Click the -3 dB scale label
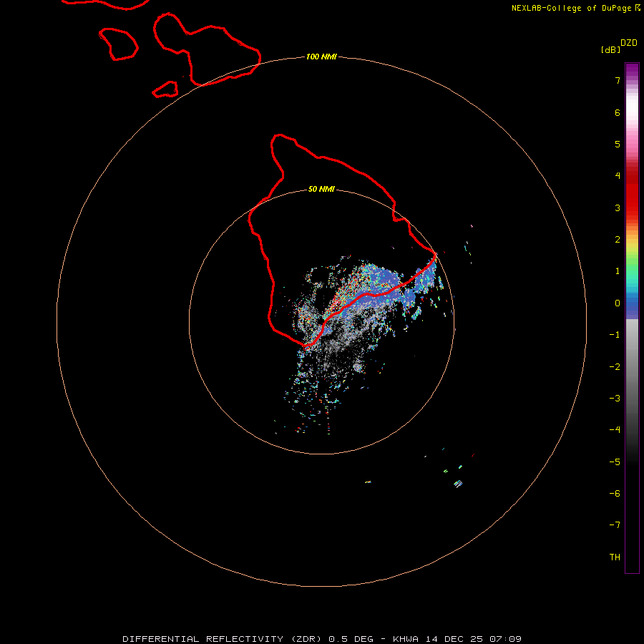 (615, 399)
